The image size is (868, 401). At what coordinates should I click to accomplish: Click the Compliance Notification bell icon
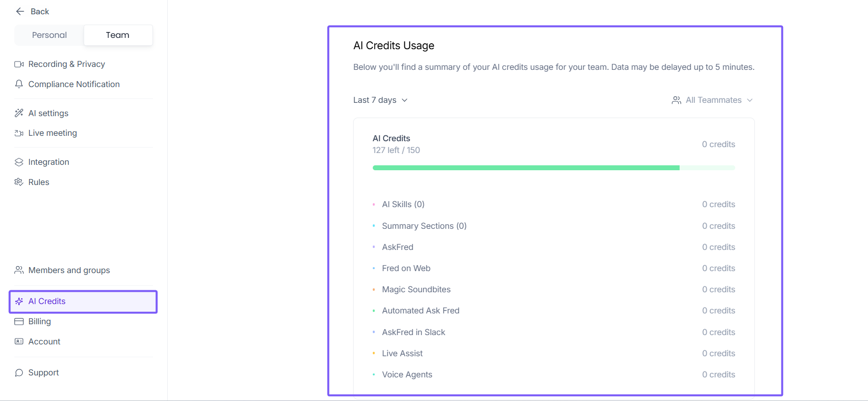click(x=19, y=84)
